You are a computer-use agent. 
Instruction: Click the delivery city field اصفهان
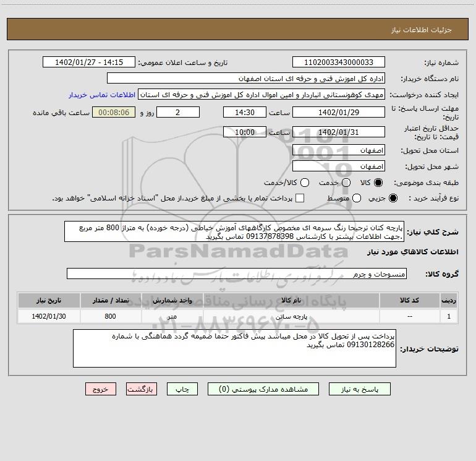339,166
